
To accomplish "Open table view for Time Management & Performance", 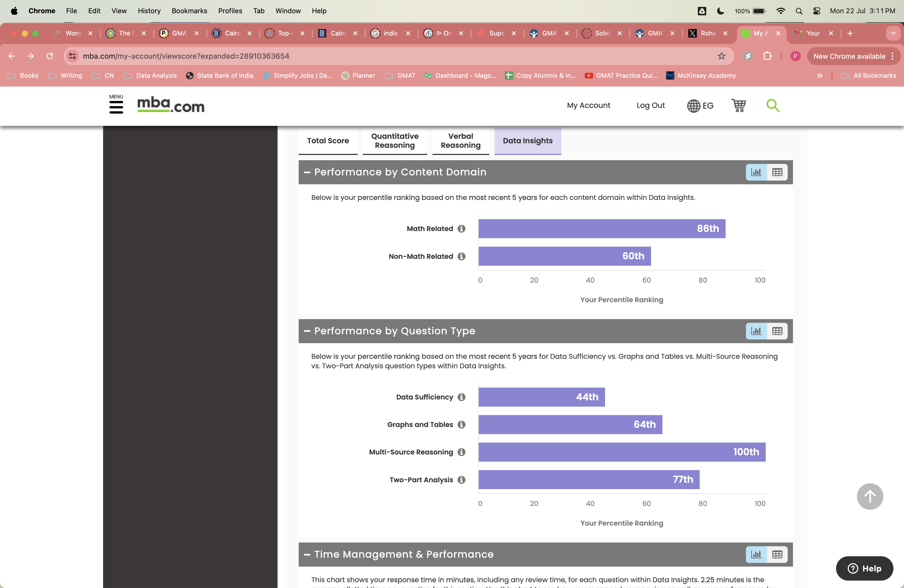I will [777, 554].
